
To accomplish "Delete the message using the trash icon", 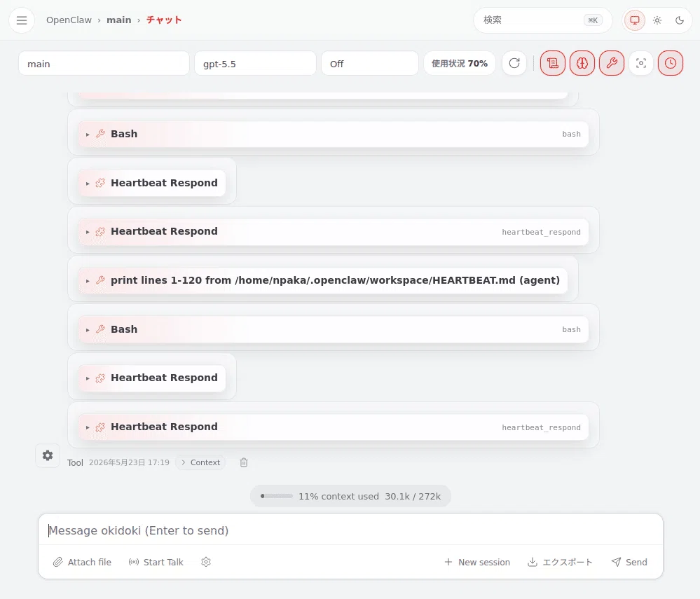I will click(244, 462).
